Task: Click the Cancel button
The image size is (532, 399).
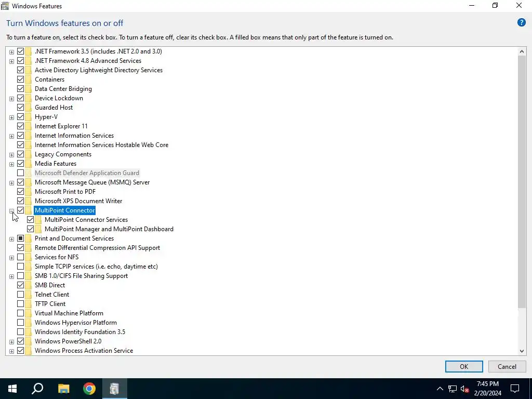Action: click(507, 366)
